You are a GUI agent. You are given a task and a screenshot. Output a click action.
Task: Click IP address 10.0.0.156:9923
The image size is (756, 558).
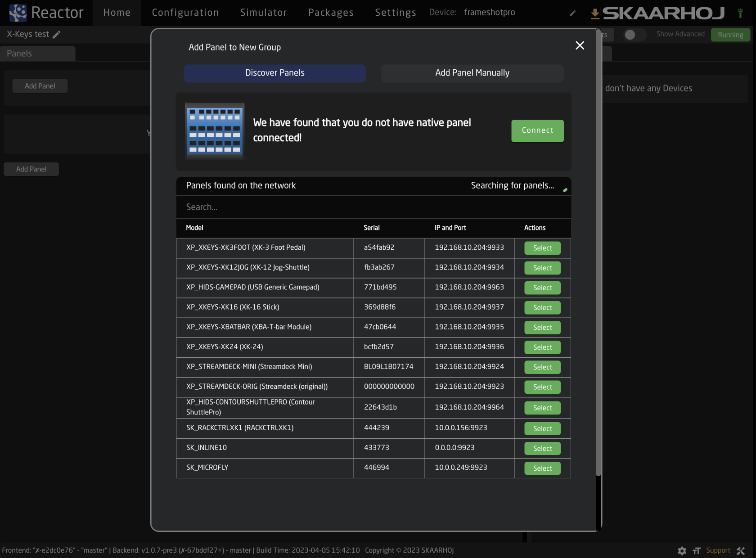pos(461,427)
